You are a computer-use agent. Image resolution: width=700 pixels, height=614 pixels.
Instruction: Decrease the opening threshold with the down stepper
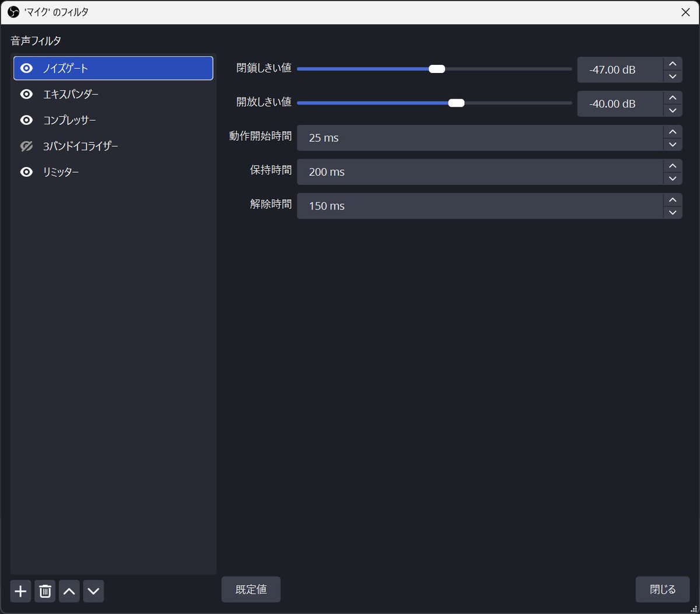click(672, 110)
